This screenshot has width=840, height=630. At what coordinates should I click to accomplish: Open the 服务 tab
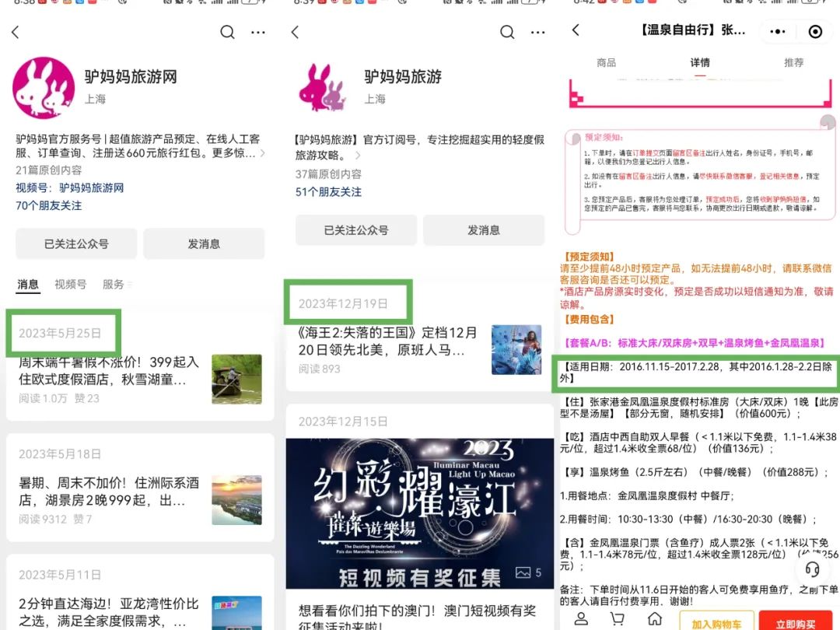click(114, 284)
